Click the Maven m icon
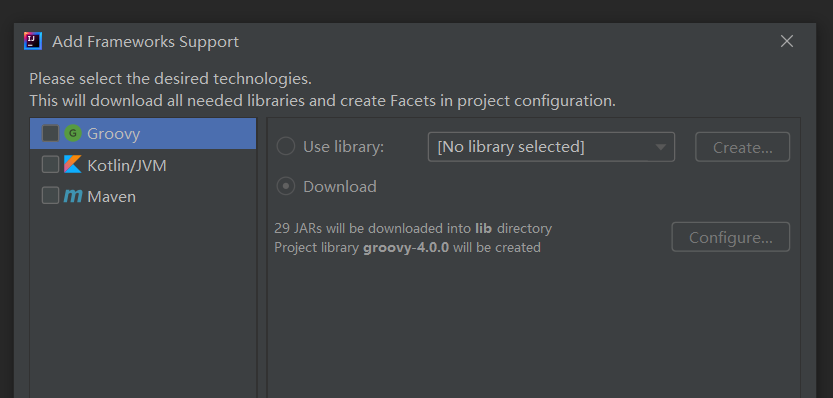833x398 pixels. 73,196
